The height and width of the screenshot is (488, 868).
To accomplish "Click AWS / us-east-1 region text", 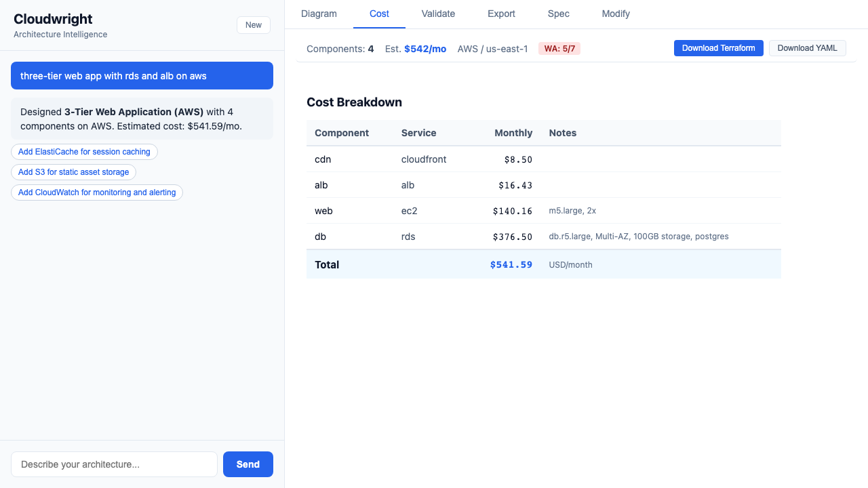I will click(492, 49).
